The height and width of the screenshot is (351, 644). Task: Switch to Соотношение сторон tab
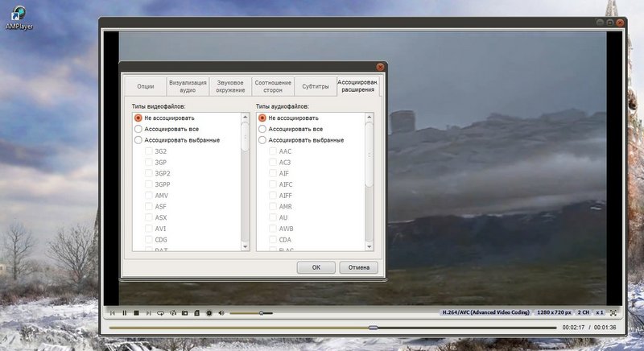pyautogui.click(x=273, y=86)
